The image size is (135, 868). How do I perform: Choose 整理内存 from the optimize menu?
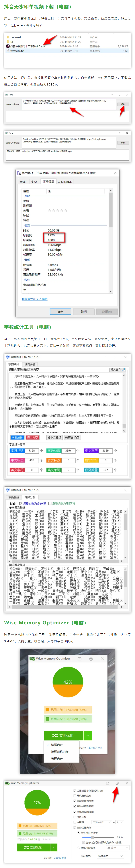(x=57, y=759)
